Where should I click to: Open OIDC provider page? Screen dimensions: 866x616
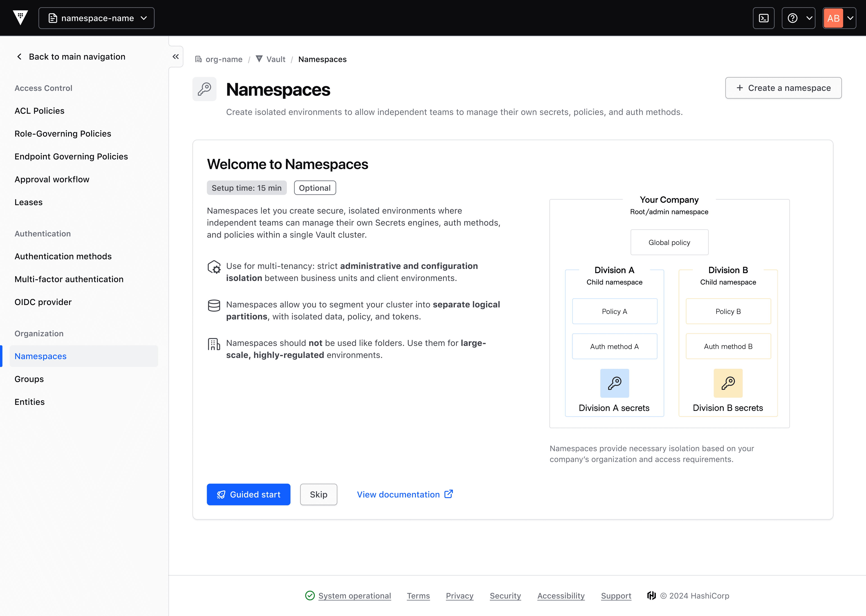tap(43, 302)
